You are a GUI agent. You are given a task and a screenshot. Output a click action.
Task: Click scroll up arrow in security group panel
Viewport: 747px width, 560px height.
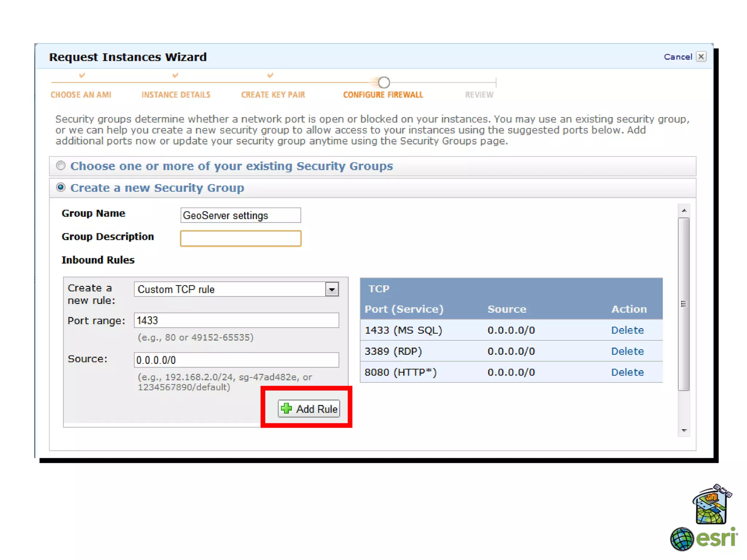[684, 211]
